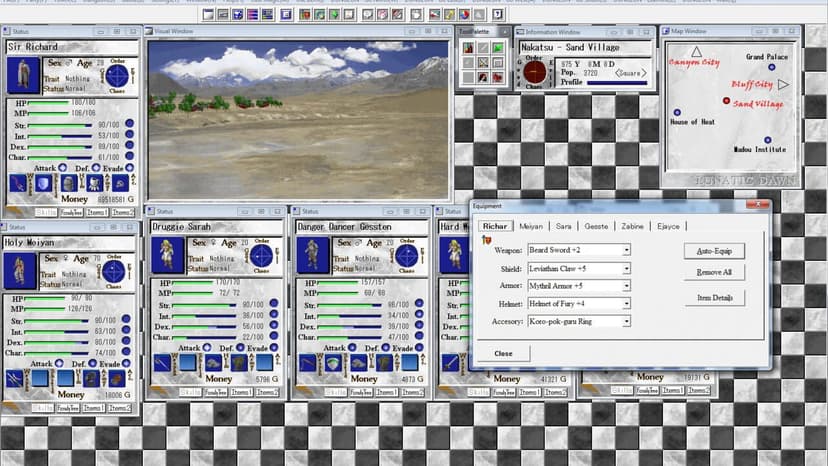
Task: Click Sir Richard's character portrait
Action: (x=23, y=76)
